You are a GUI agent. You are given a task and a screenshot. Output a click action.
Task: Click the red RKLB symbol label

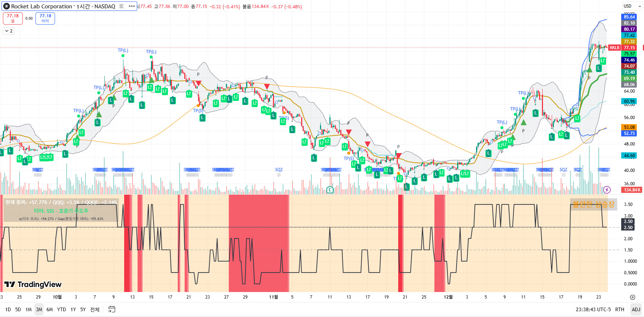pos(615,48)
